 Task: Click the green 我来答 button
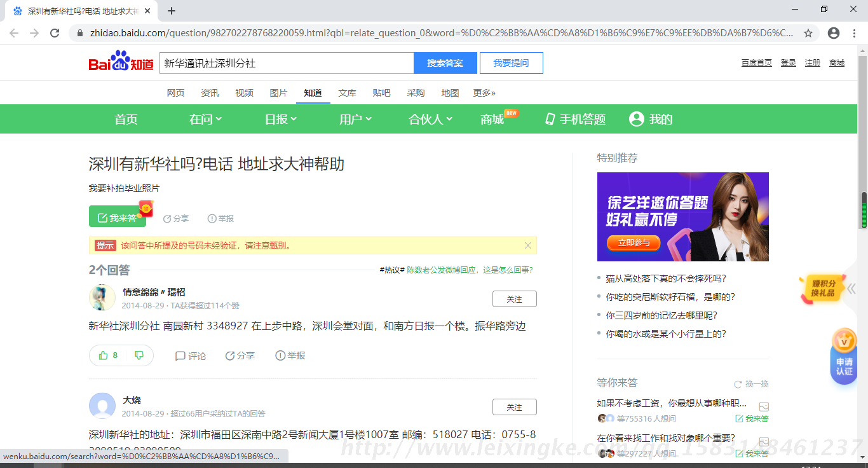(x=118, y=217)
